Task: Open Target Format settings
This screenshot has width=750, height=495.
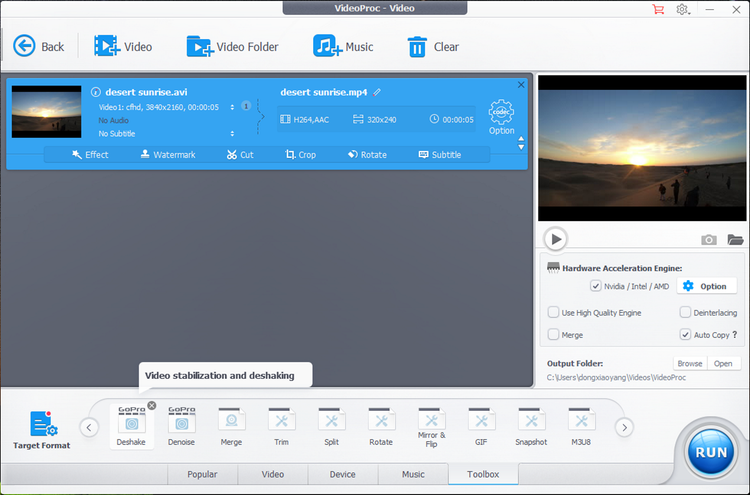Action: 42,429
